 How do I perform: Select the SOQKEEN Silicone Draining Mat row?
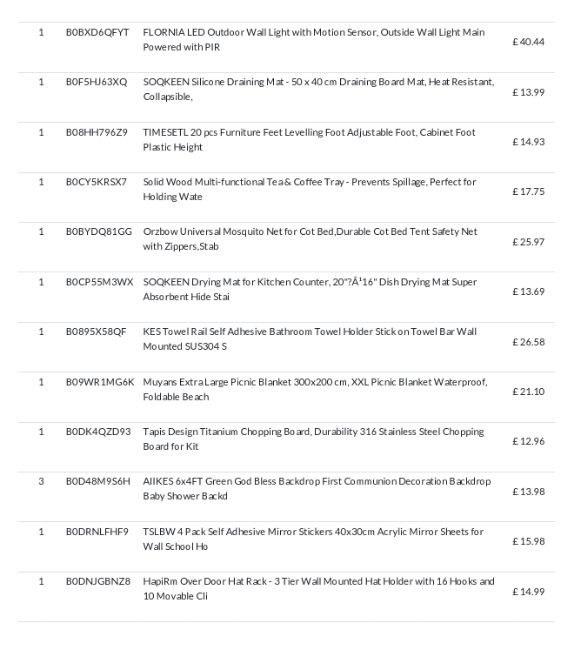coord(286,97)
